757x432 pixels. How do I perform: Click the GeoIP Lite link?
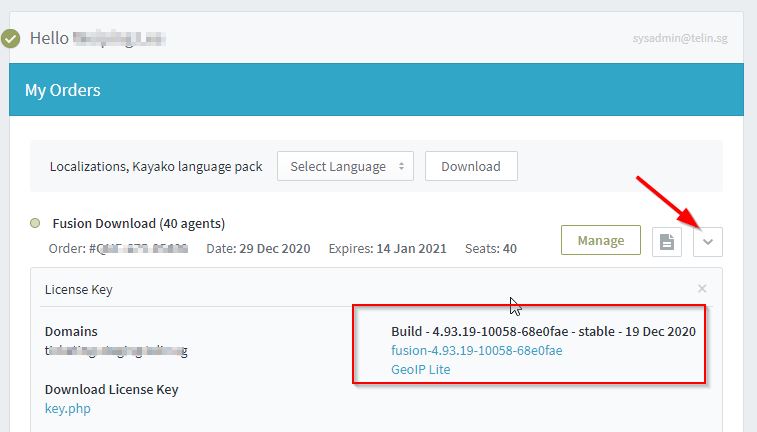(420, 369)
